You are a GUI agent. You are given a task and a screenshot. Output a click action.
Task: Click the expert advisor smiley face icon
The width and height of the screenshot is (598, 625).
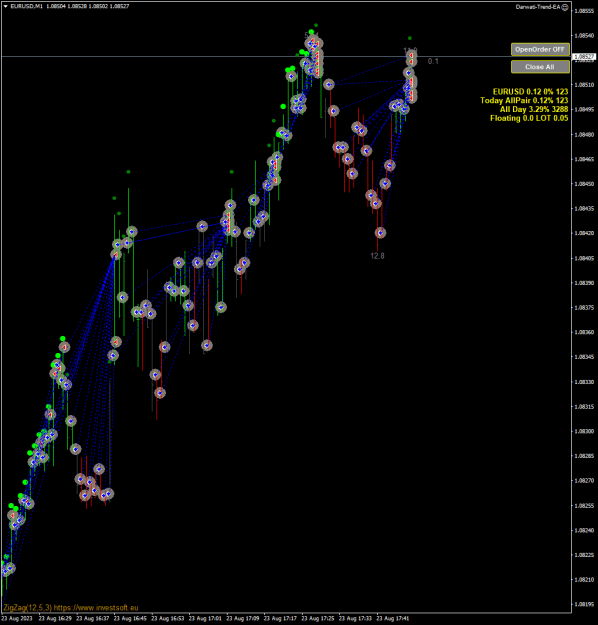[565, 7]
